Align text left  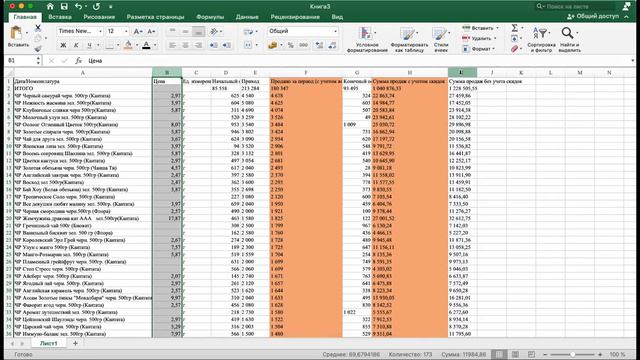(172, 45)
